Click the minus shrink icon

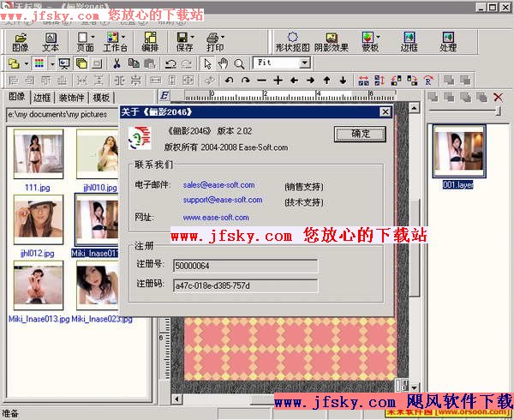coord(261,80)
